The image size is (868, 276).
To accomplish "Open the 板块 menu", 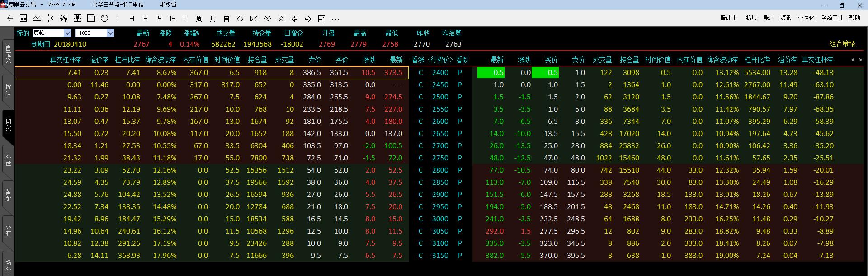I will [x=751, y=18].
